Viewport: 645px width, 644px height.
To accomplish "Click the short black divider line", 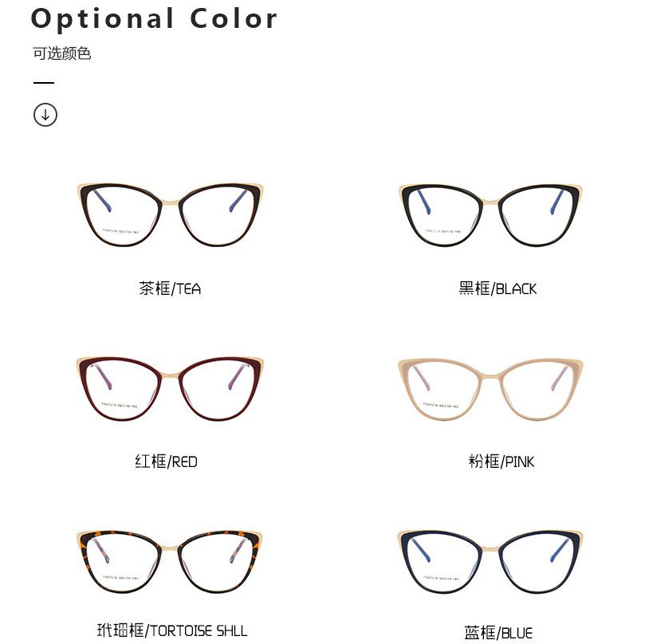I will pyautogui.click(x=44, y=83).
